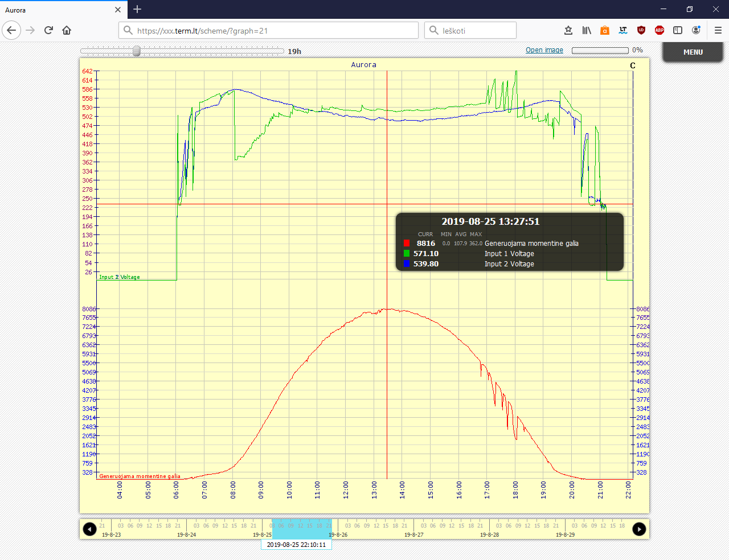
Task: Show bookmarks with the star tray icon
Action: click(568, 30)
